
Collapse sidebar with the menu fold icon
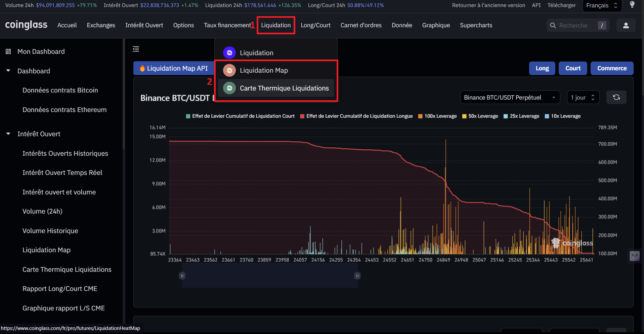click(x=136, y=49)
